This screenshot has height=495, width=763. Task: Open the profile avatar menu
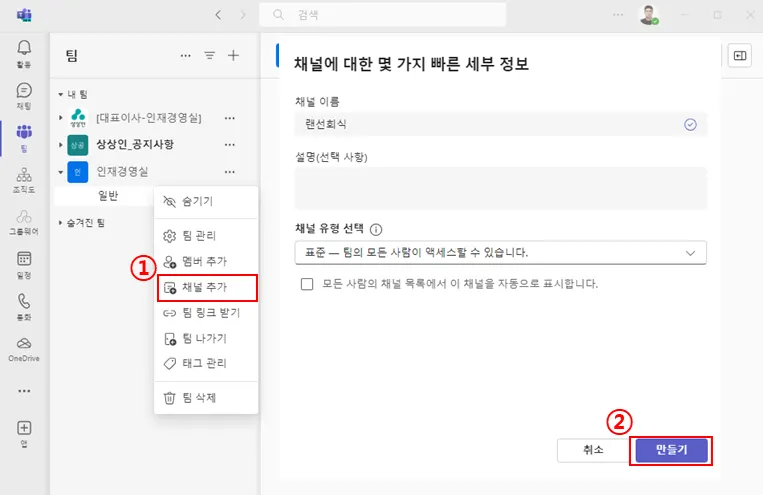pos(648,15)
